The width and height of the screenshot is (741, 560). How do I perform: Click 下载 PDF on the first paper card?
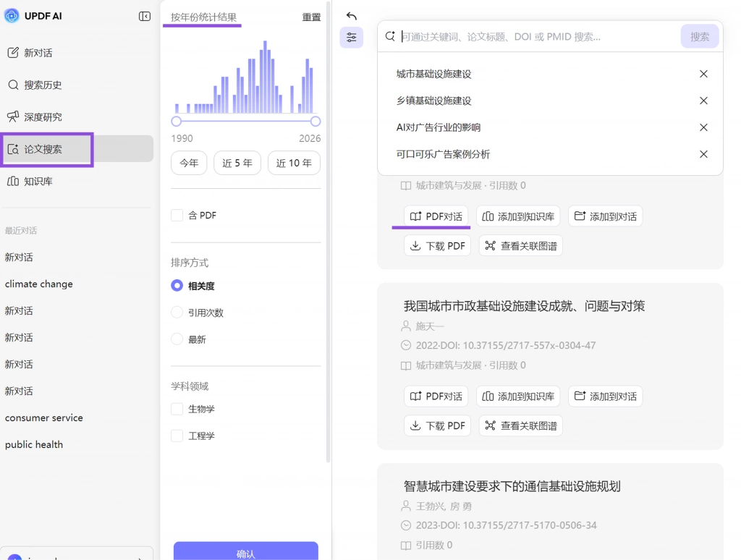(x=438, y=246)
